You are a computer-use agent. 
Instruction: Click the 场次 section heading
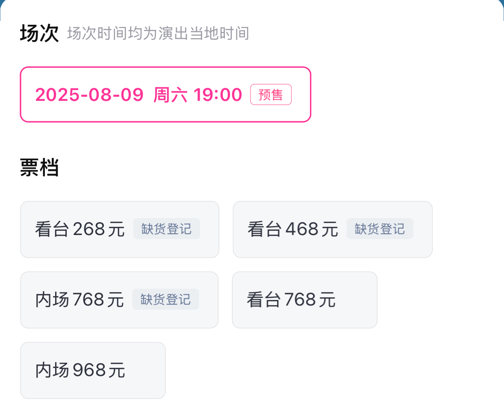(39, 34)
